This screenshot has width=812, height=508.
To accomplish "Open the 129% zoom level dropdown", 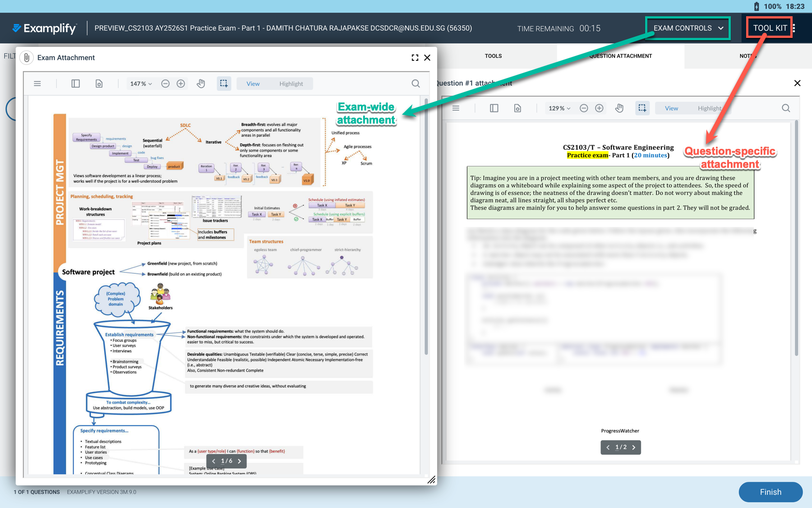I will tap(559, 108).
